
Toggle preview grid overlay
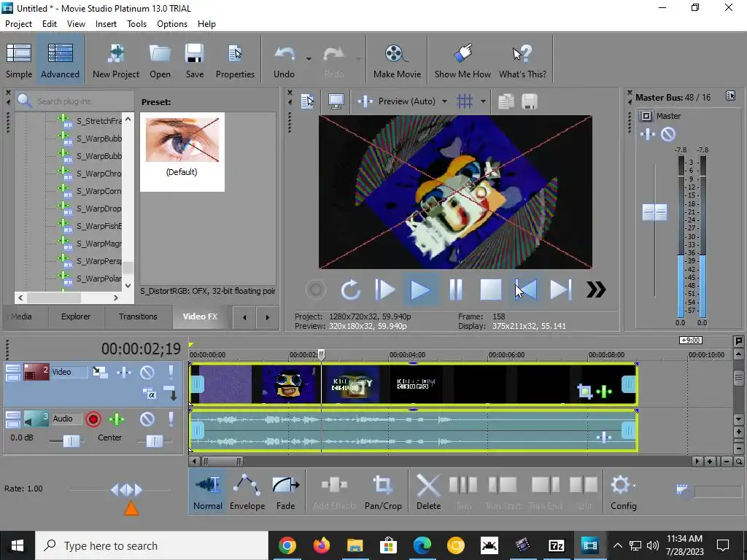tap(465, 101)
